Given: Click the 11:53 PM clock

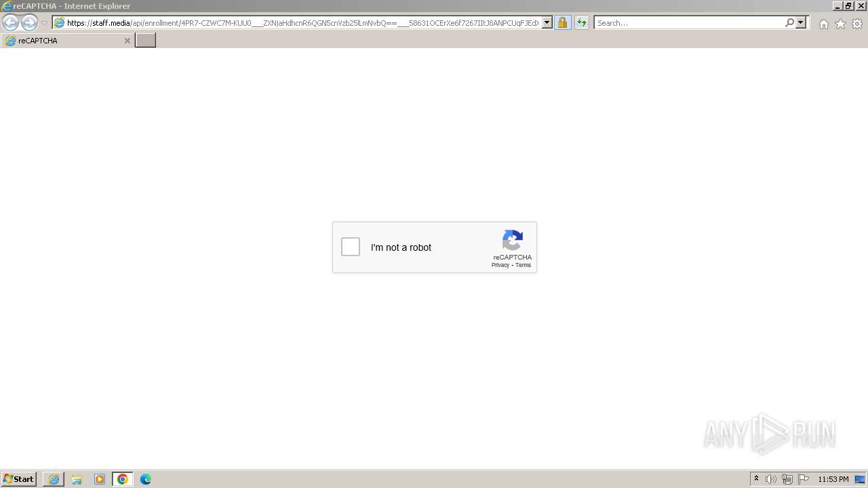Looking at the screenshot, I should pyautogui.click(x=833, y=479).
